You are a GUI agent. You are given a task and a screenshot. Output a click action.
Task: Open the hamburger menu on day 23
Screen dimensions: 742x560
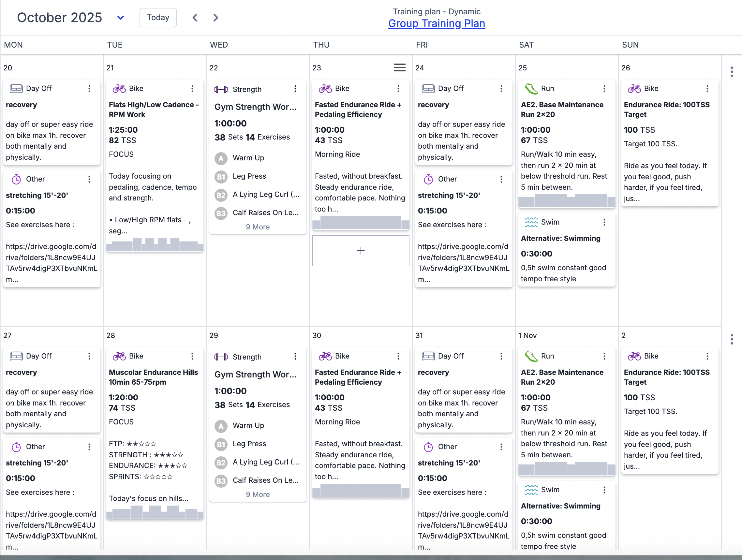click(x=399, y=68)
